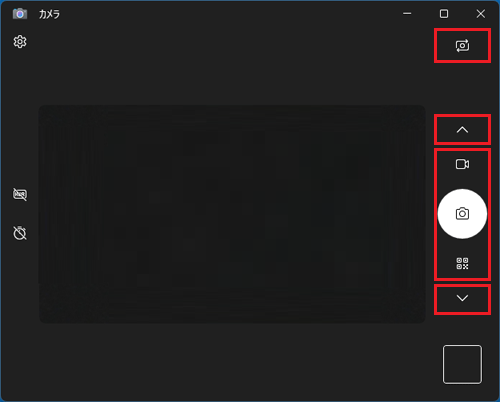Toggle the HDR option

(x=20, y=194)
